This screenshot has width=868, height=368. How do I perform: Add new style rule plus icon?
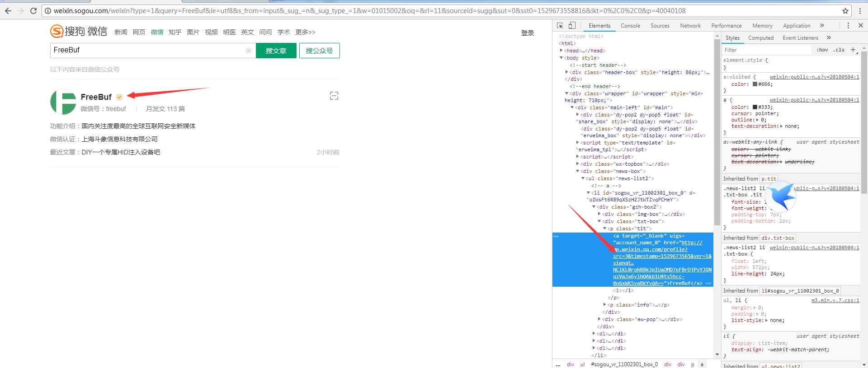853,50
